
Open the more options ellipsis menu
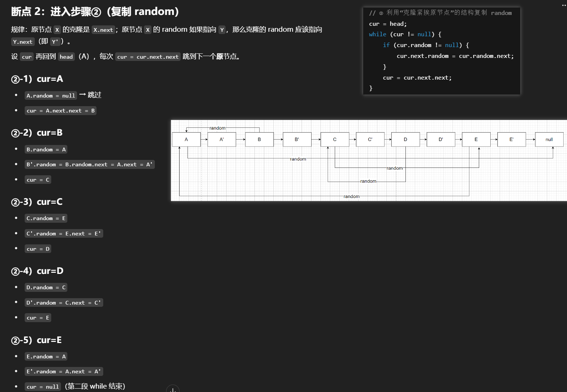click(x=564, y=5)
